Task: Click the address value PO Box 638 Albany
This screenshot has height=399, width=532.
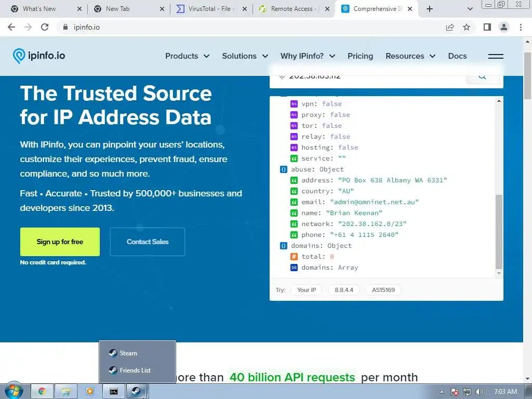Action: (393, 180)
